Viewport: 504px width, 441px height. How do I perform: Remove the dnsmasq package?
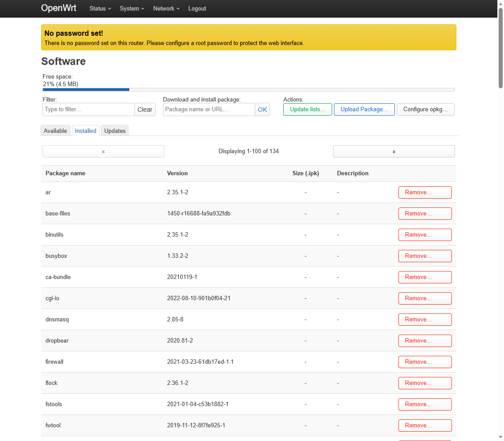424,319
